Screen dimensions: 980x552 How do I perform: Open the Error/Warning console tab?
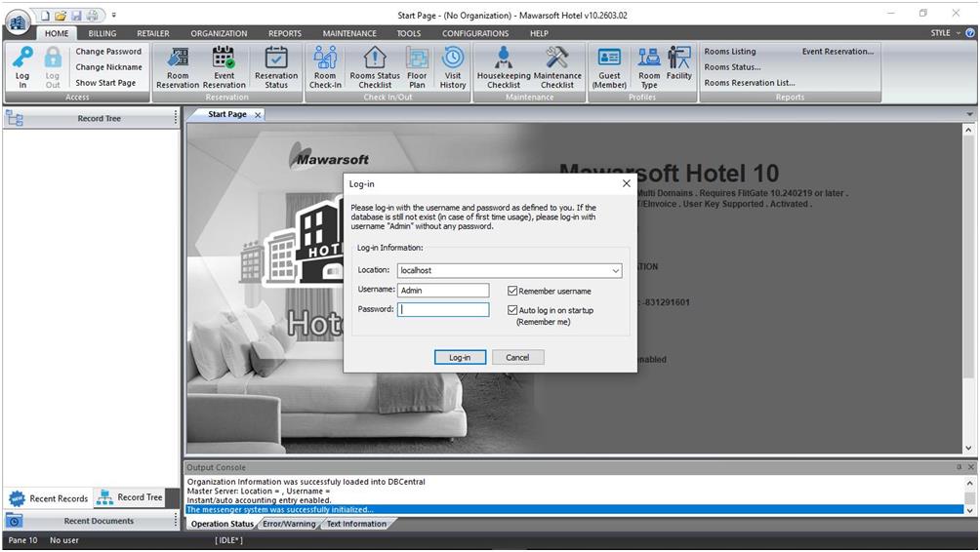click(x=287, y=524)
